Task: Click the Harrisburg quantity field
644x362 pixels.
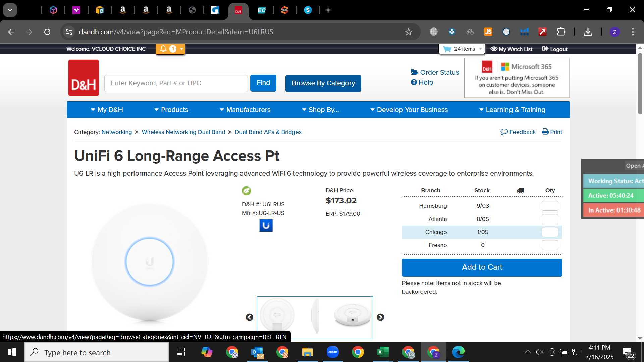Action: (x=550, y=206)
